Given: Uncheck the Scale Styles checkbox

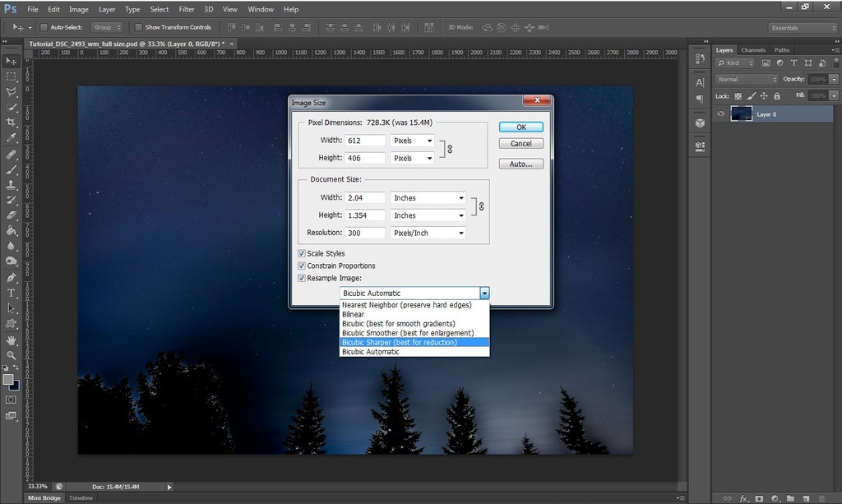Looking at the screenshot, I should point(303,253).
